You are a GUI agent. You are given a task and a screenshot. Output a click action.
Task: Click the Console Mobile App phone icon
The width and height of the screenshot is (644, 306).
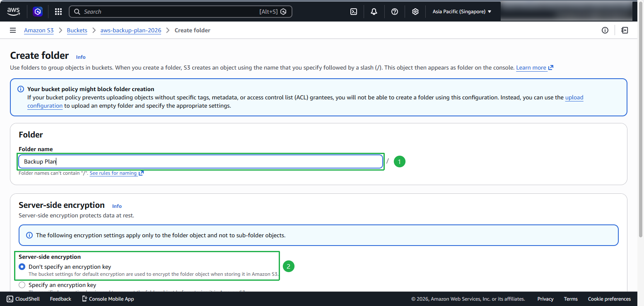tap(84, 299)
